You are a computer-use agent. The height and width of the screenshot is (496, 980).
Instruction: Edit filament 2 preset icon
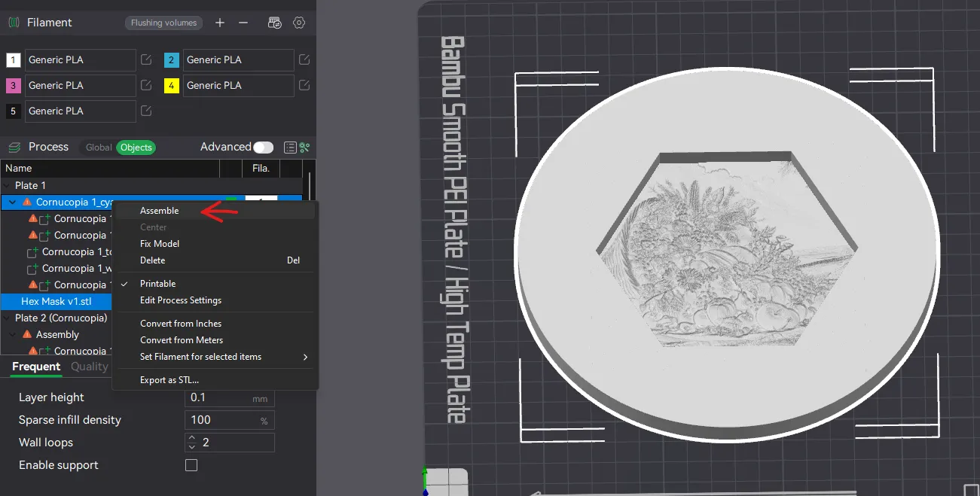tap(304, 59)
